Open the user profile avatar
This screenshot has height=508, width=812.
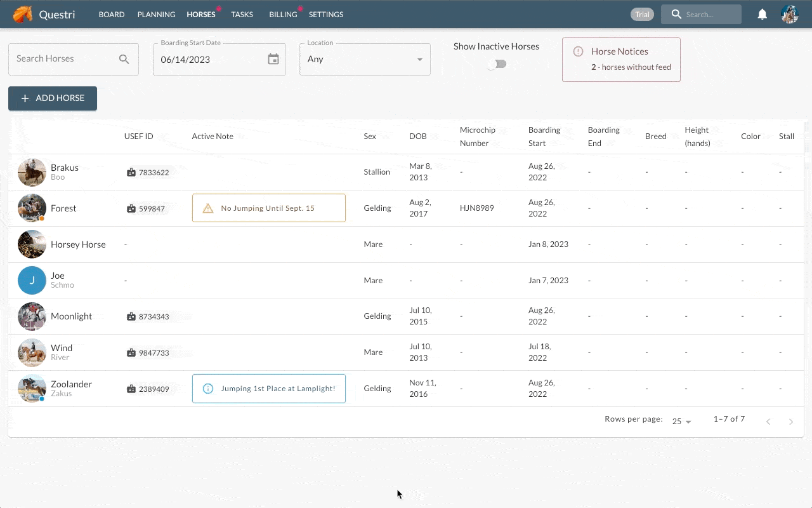[790, 15]
